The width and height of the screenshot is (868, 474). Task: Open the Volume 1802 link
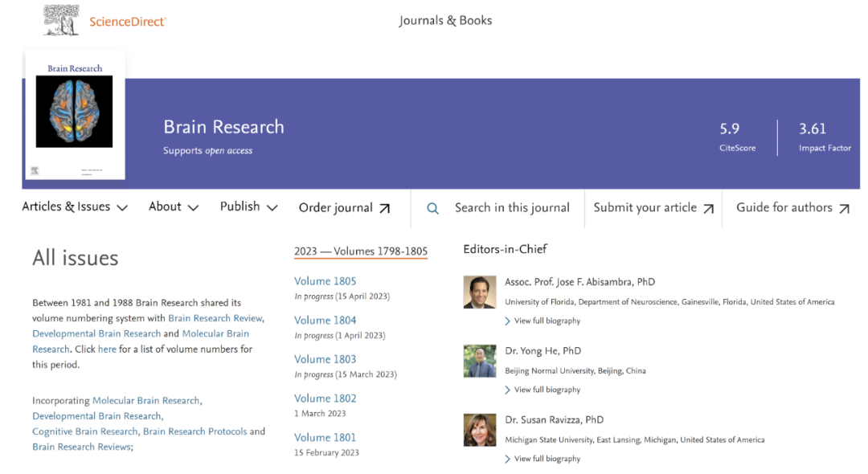coord(325,398)
